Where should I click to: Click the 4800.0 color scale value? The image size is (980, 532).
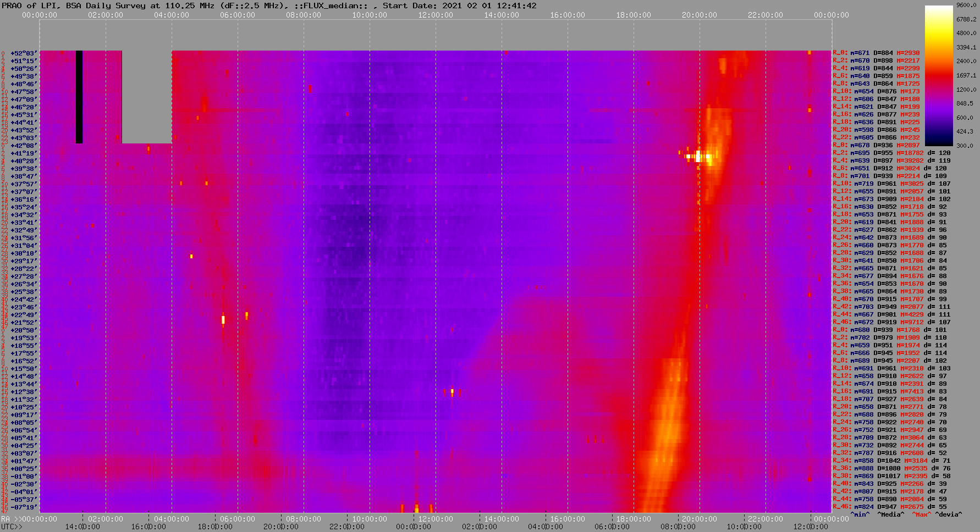tap(966, 33)
